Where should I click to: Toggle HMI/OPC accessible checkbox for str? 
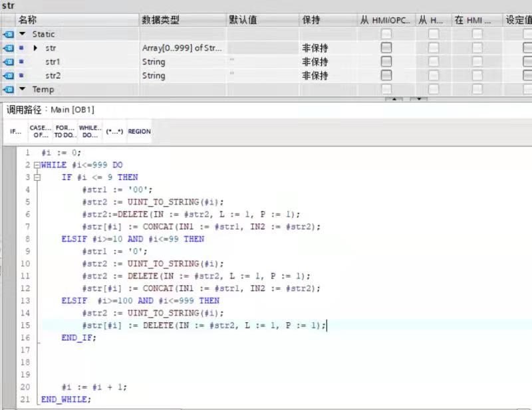click(x=386, y=48)
